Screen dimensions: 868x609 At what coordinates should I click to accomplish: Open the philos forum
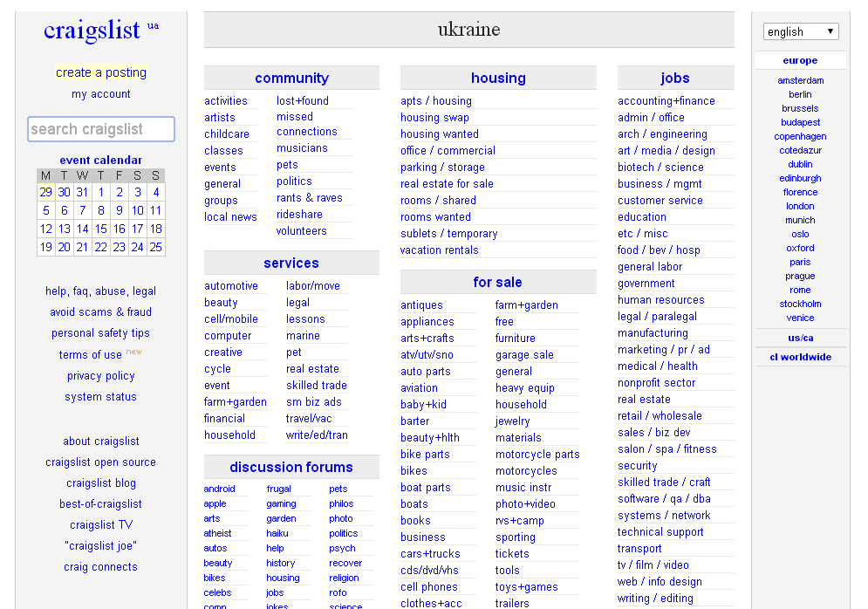coord(341,503)
